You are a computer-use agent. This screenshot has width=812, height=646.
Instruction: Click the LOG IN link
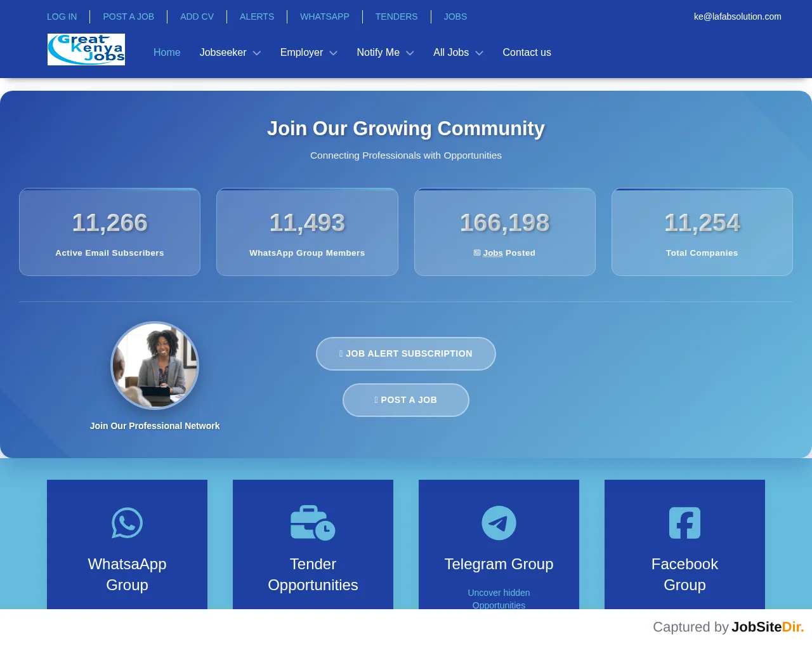[x=62, y=16]
